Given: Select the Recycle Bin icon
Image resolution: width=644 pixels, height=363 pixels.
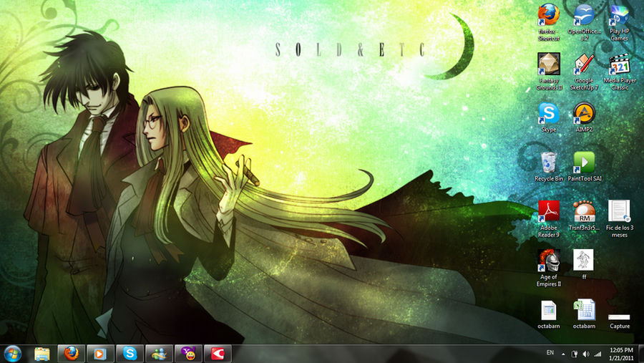Looking at the screenshot, I should click(549, 167).
